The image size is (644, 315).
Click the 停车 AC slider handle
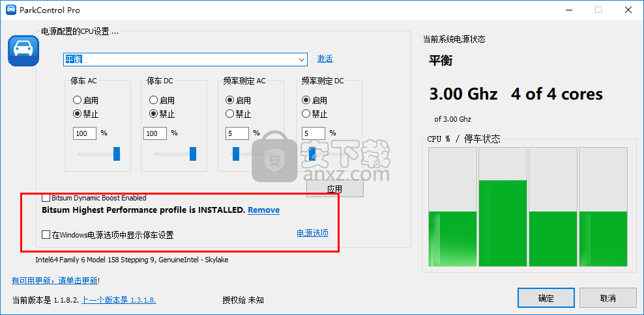coord(117,154)
